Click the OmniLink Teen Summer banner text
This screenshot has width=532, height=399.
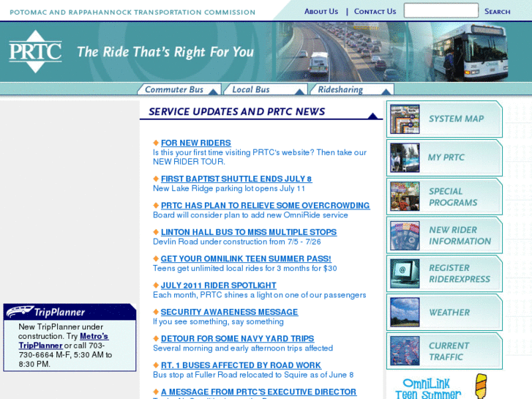point(428,389)
